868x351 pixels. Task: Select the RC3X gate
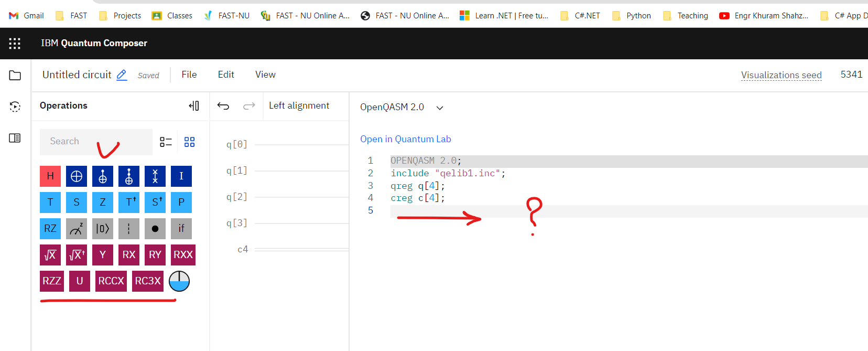click(148, 281)
